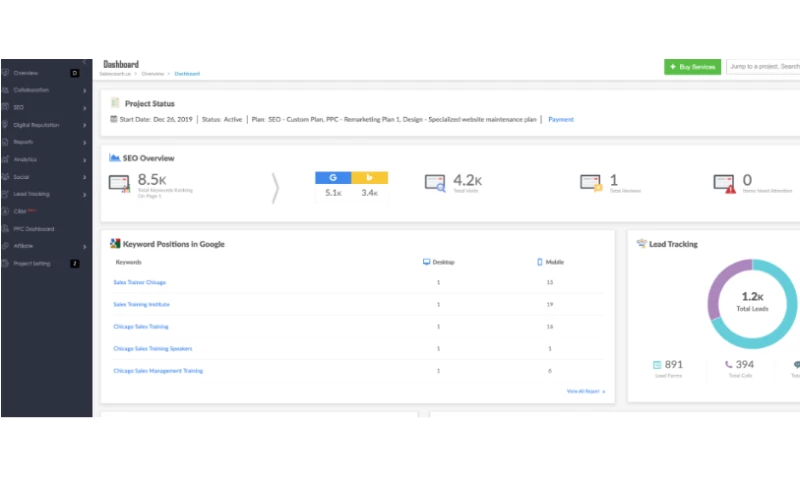Screen dimensions: 800x480
Task: Click the blue Google results tile
Action: (334, 177)
